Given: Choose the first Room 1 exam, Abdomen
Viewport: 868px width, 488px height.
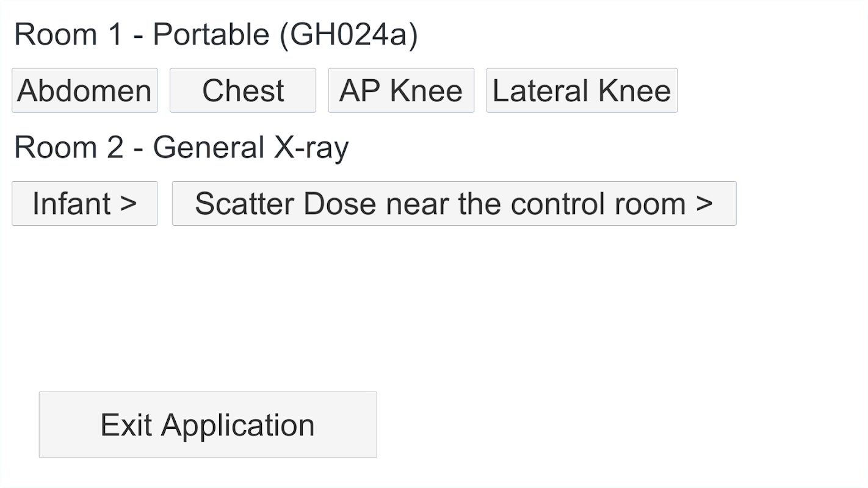Looking at the screenshot, I should (x=84, y=90).
